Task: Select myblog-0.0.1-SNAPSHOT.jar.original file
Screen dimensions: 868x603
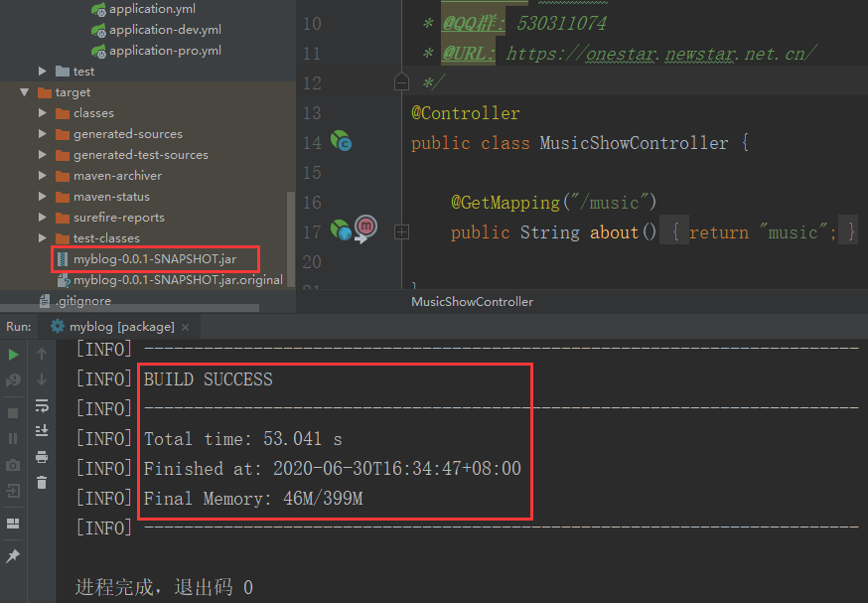Action: tap(178, 280)
